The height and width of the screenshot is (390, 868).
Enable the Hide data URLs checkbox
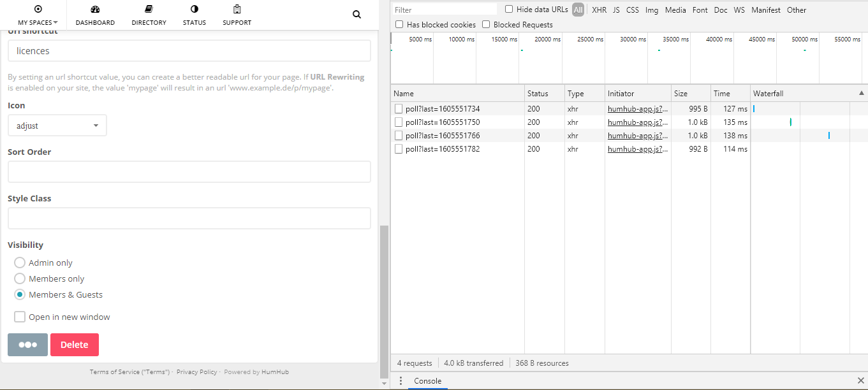click(x=508, y=9)
